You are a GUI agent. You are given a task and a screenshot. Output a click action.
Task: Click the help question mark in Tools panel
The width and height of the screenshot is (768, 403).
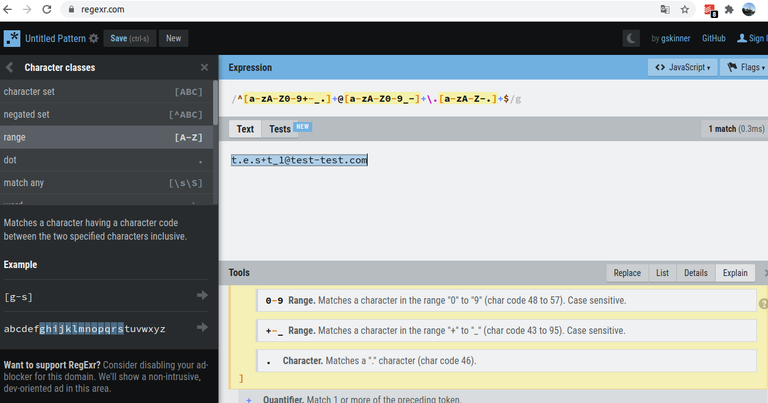click(x=763, y=304)
